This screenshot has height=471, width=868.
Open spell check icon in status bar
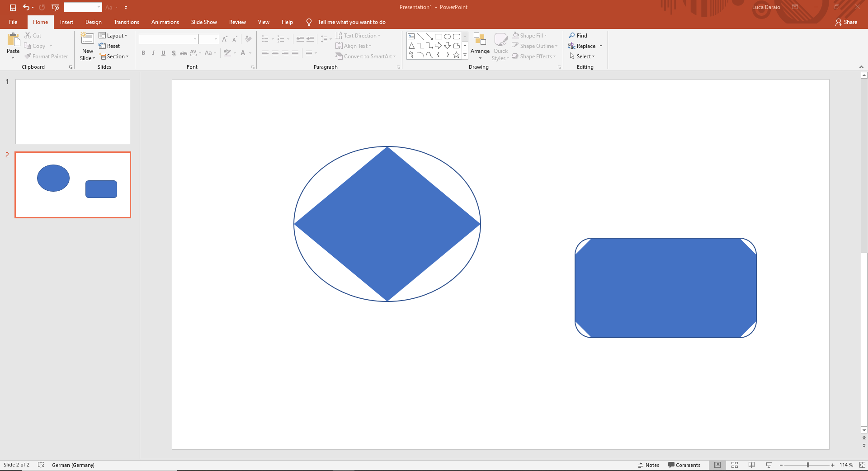[x=41, y=465]
